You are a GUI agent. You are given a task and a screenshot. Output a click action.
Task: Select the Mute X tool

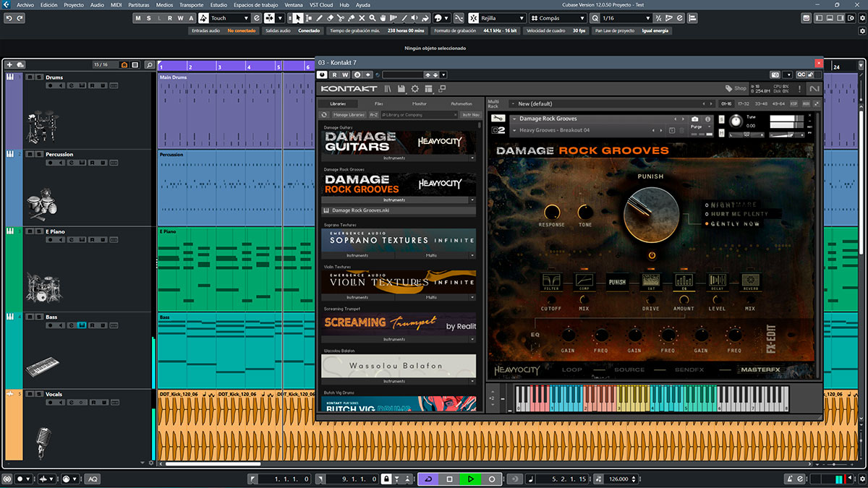click(362, 18)
